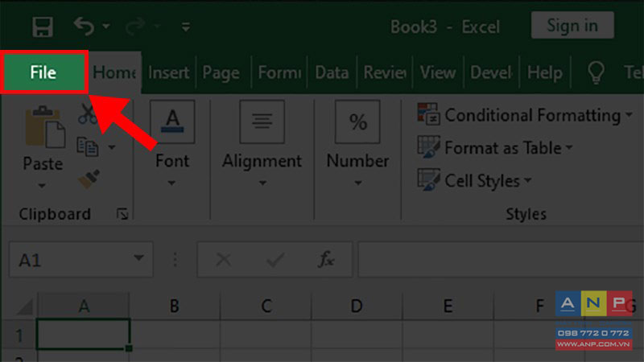This screenshot has width=644, height=362.
Task: Expand the Number group dropdown arrow
Action: tap(358, 183)
